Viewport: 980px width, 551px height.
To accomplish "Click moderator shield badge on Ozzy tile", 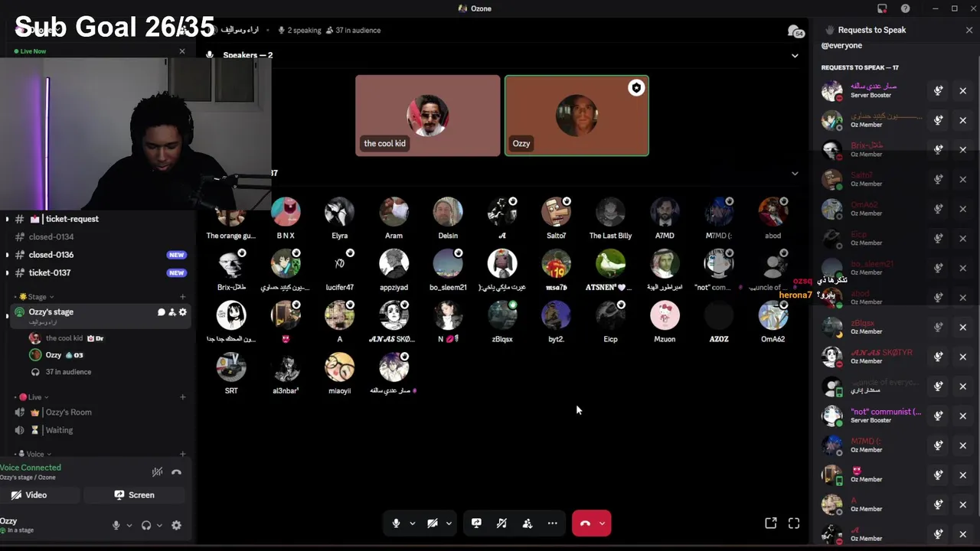I will tap(636, 88).
